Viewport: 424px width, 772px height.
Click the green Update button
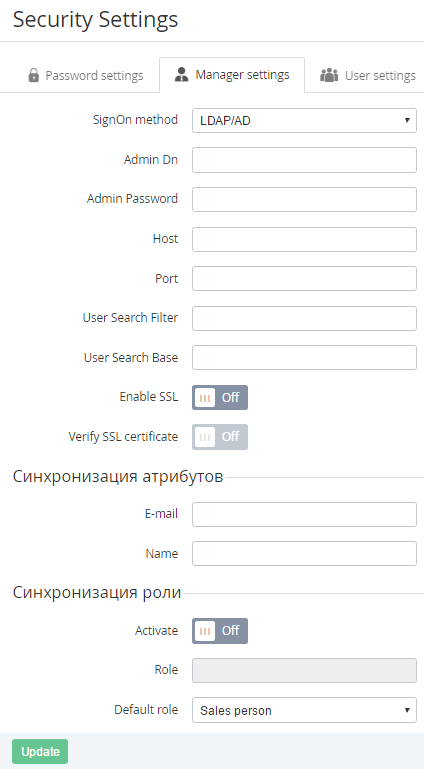(40, 751)
